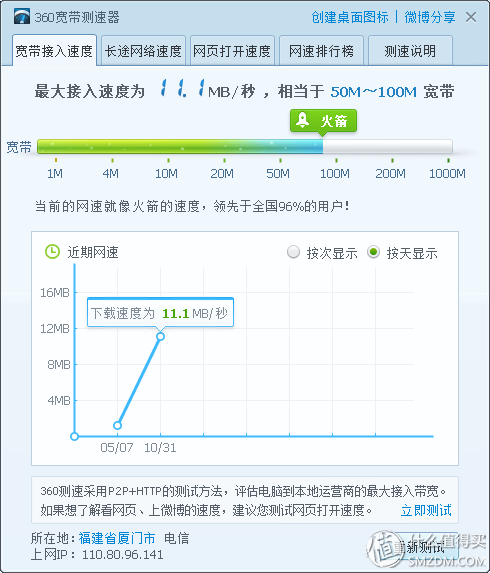The width and height of the screenshot is (490, 573).
Task: Open the 测速说明 tab
Action: click(x=410, y=51)
